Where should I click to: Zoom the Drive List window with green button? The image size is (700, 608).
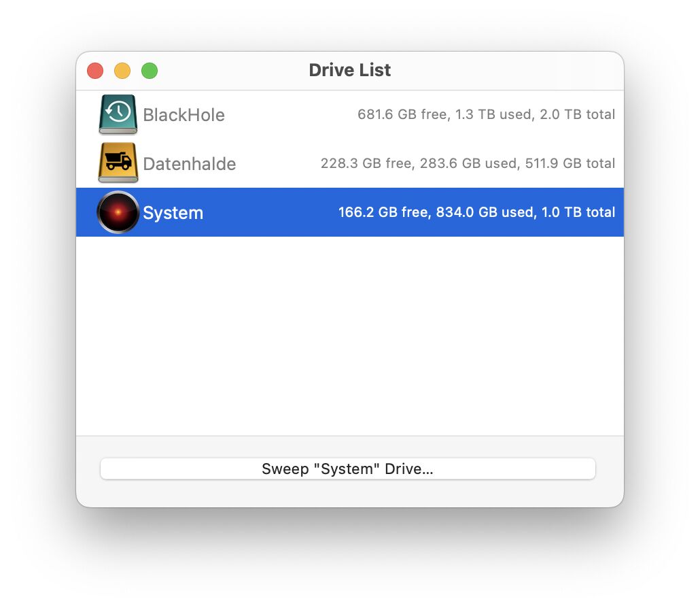coord(150,71)
